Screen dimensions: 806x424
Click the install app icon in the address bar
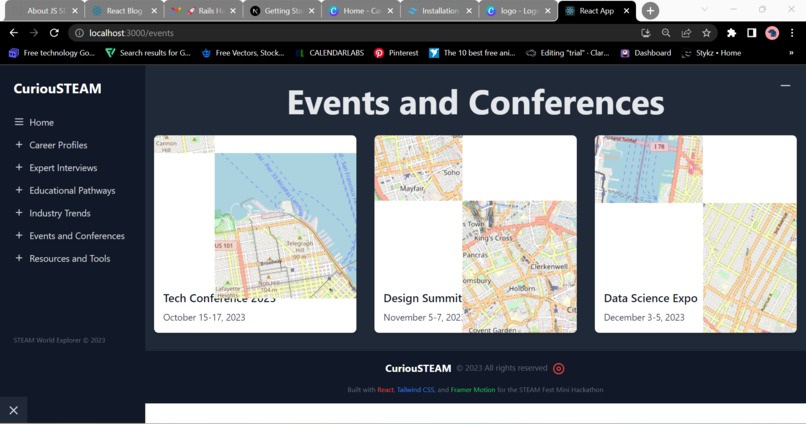coord(646,33)
